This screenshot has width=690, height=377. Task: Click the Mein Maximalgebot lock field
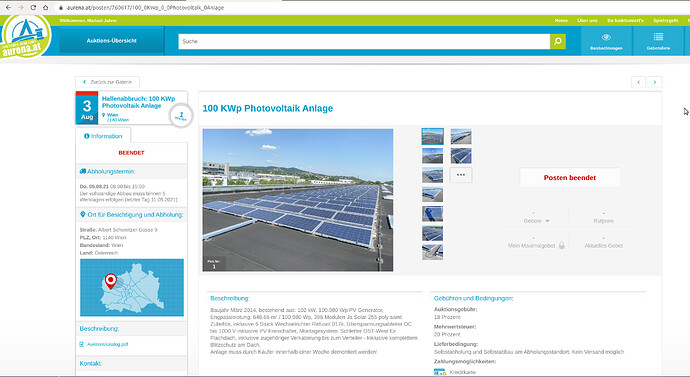tap(536, 246)
